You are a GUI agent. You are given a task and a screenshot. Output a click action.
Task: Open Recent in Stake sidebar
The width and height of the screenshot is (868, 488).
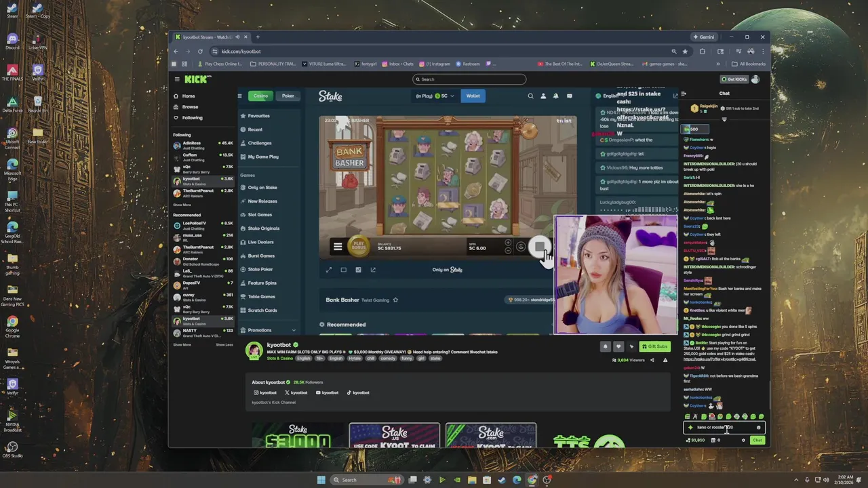click(255, 129)
